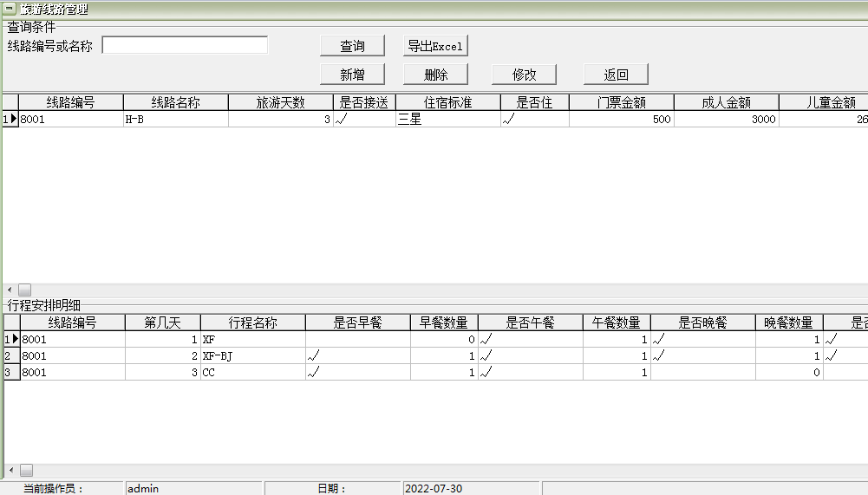The height and width of the screenshot is (495, 868).
Task: Click 线路编号 column header in routes grid
Action: pyautogui.click(x=71, y=102)
